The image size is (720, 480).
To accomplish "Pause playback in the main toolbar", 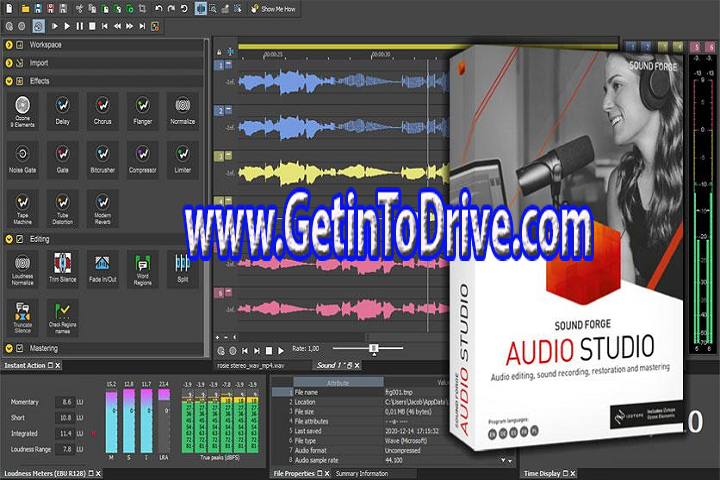I will (79, 26).
